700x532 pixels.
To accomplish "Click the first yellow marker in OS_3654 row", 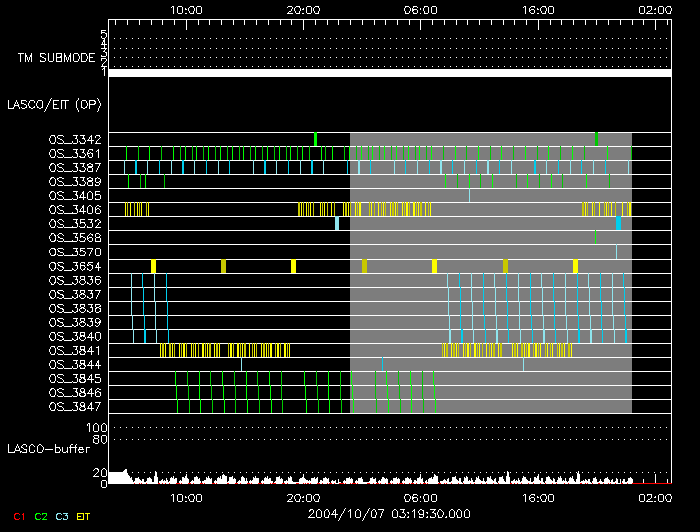I will (x=153, y=266).
